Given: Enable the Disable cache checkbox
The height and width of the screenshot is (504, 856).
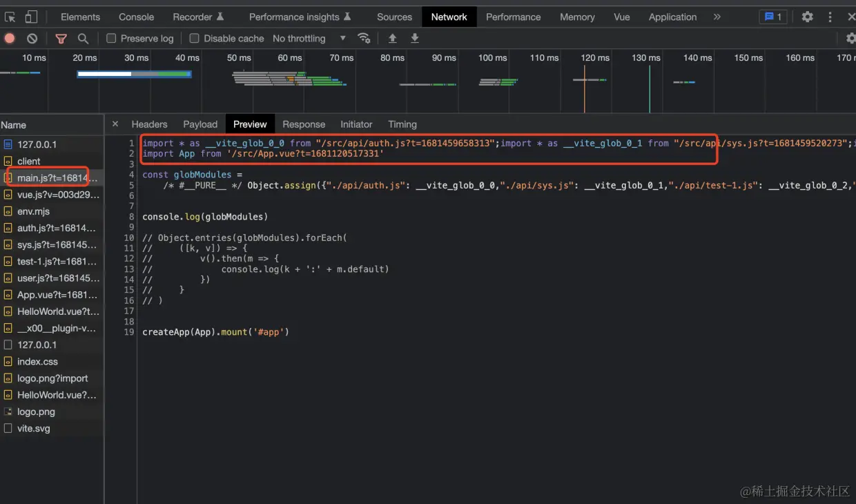Looking at the screenshot, I should click(x=194, y=39).
